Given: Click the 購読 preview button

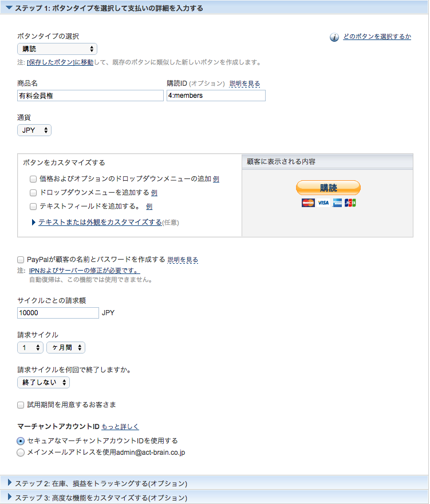Looking at the screenshot, I should click(328, 188).
